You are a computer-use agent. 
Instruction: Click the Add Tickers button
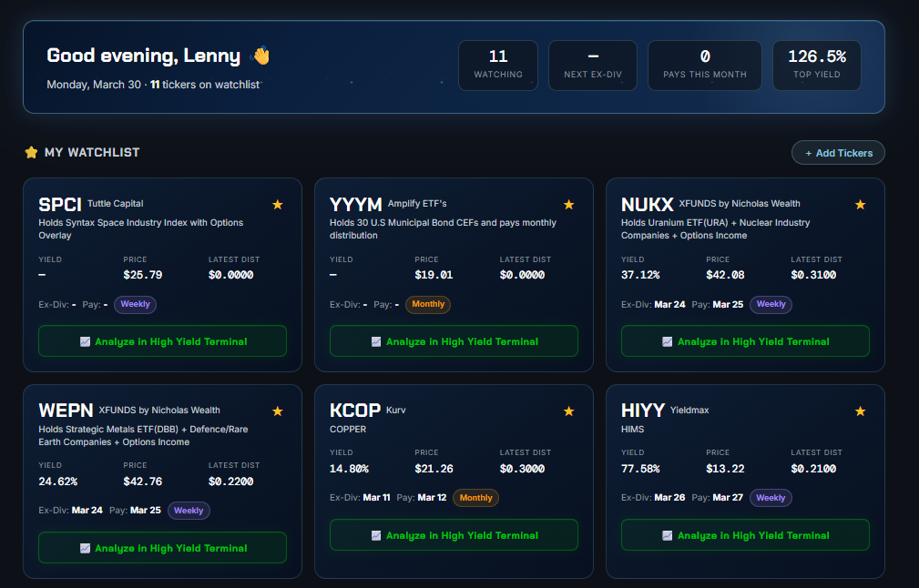(x=838, y=152)
